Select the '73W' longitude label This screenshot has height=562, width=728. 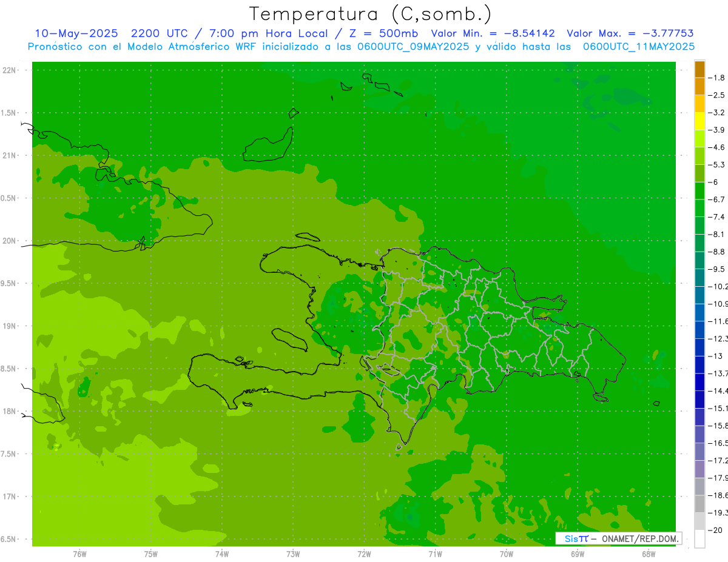[x=293, y=554]
